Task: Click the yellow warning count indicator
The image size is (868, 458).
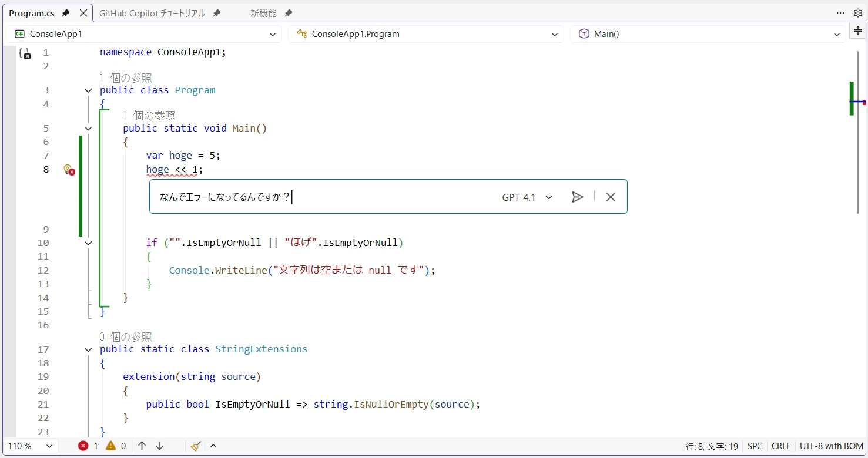Action: pos(115,446)
